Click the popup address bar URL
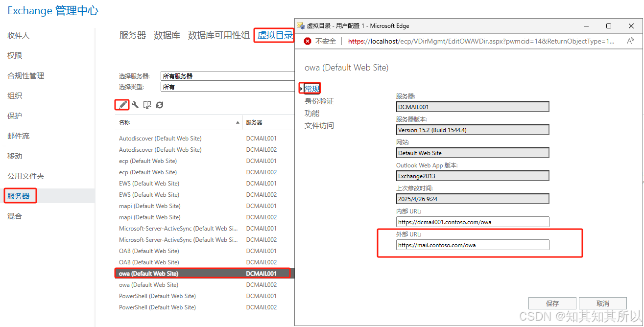644x327 pixels. click(x=481, y=41)
